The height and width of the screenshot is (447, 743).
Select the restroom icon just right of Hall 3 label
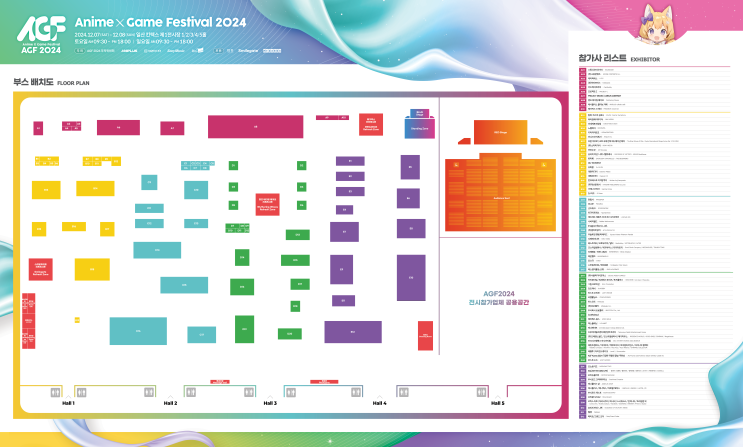(x=291, y=392)
